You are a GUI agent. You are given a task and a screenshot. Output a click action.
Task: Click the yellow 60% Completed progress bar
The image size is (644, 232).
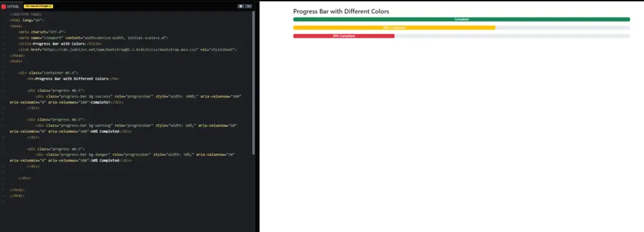click(x=394, y=28)
